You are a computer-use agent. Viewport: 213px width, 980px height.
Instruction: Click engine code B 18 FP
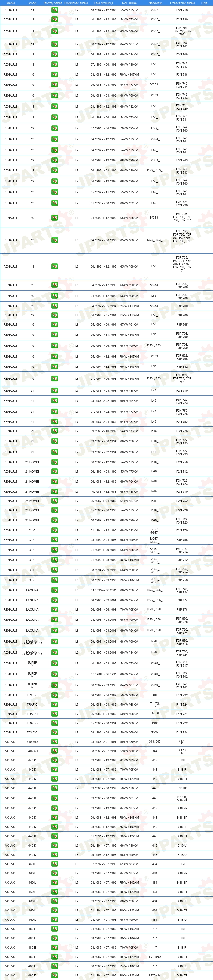182,827
